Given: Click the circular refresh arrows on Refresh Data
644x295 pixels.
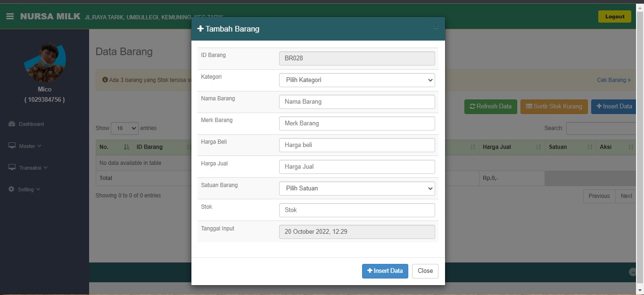Looking at the screenshot, I should pyautogui.click(x=472, y=107).
